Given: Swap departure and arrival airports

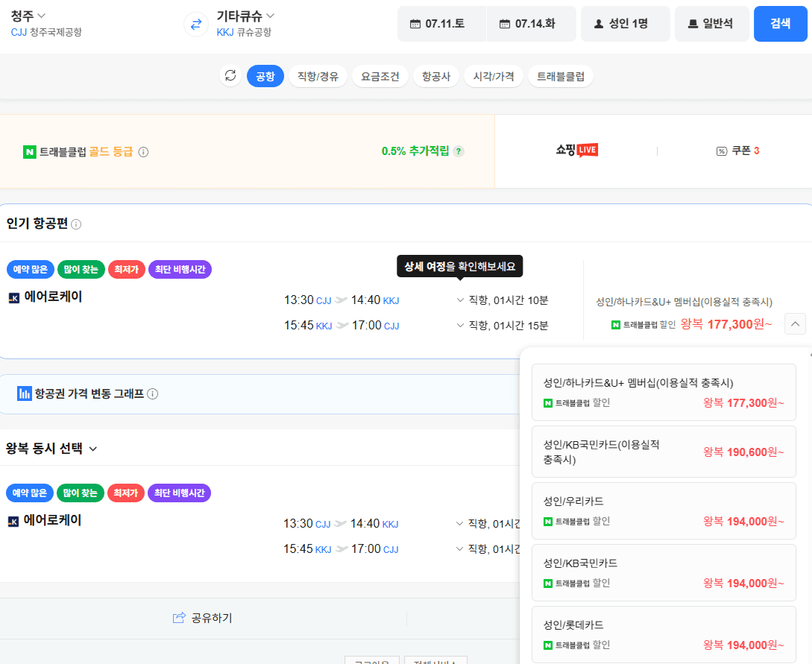Looking at the screenshot, I should point(196,24).
